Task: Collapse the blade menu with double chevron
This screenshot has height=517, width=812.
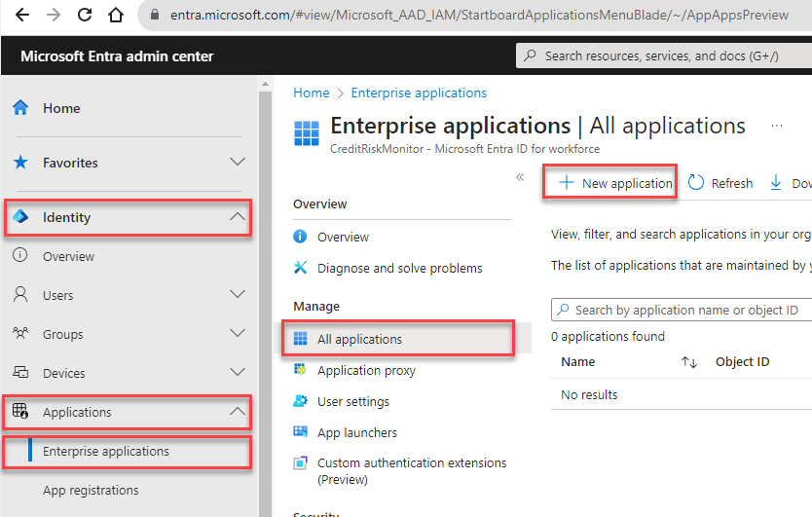Action: [520, 177]
